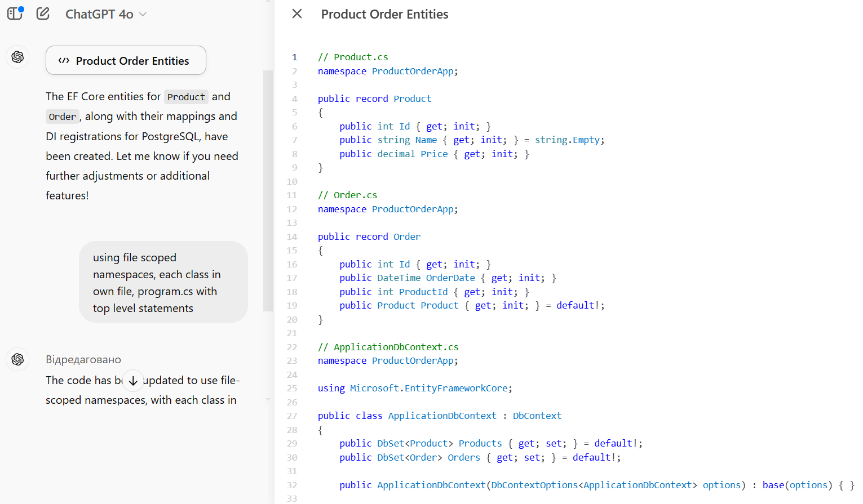Click the scroll-to-bottom arrow button
Viewport: 863px width, 504px height.
click(x=133, y=381)
